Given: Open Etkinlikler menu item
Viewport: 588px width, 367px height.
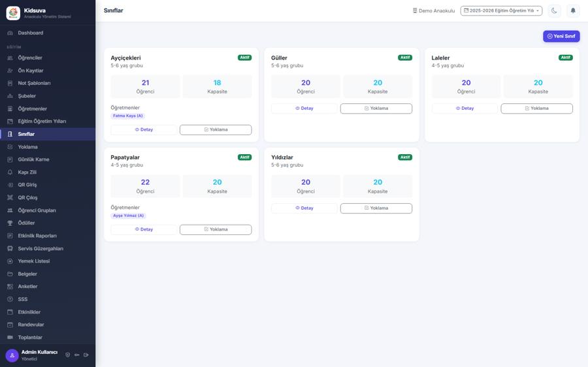Looking at the screenshot, I should (x=48, y=312).
